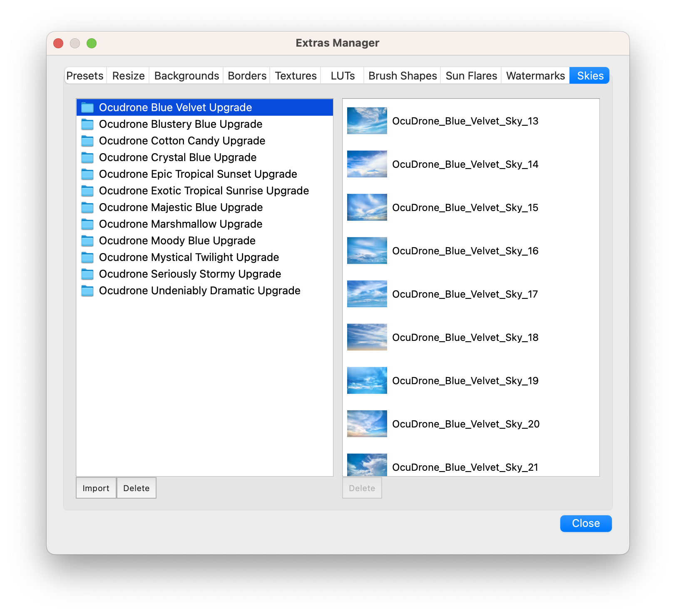Screen dimensions: 676x616
Task: Click the blue Close button
Action: tap(586, 523)
